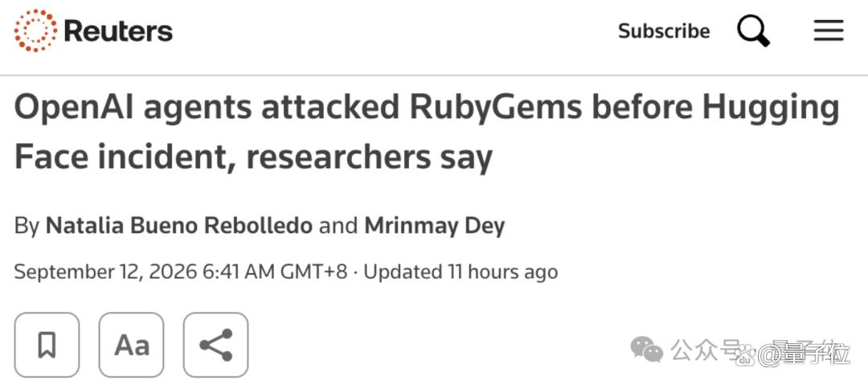The width and height of the screenshot is (868, 385).
Task: Open the Aa text size option
Action: pos(131,345)
